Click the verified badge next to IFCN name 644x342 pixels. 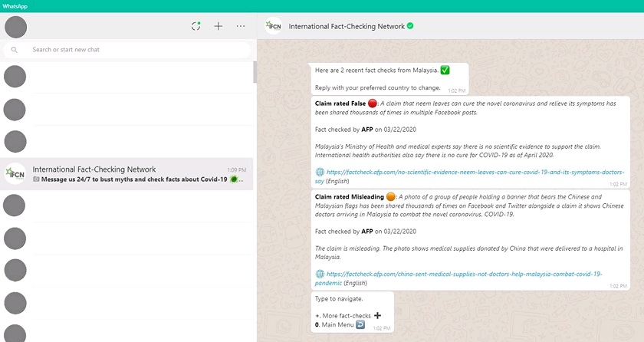(410, 26)
